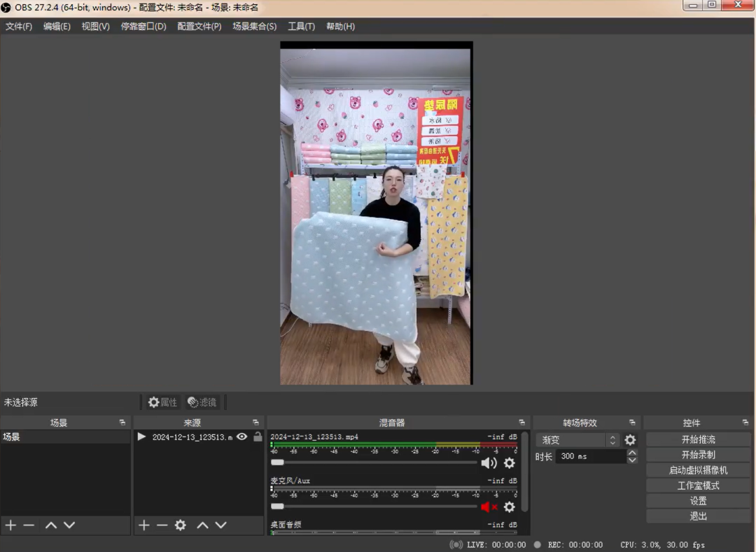Open the 场景集合(S) menu

click(255, 27)
